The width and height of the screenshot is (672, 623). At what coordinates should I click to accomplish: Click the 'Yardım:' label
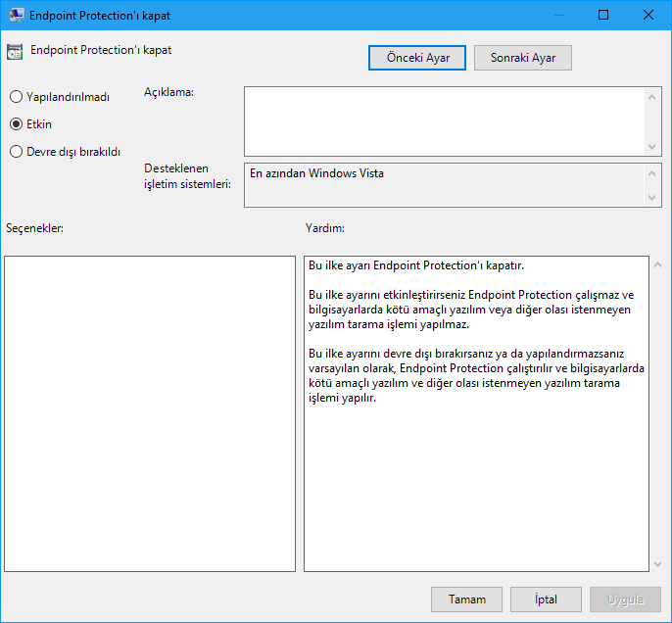click(325, 228)
